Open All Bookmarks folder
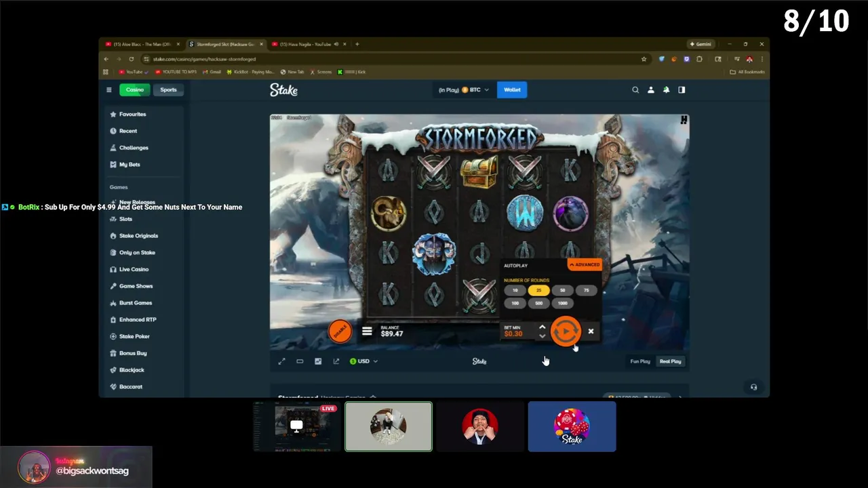The width and height of the screenshot is (868, 488). pos(747,72)
